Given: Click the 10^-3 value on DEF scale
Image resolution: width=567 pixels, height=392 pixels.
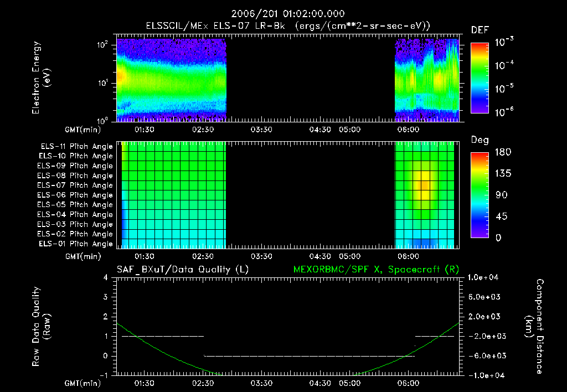Looking at the screenshot, I should [504, 42].
